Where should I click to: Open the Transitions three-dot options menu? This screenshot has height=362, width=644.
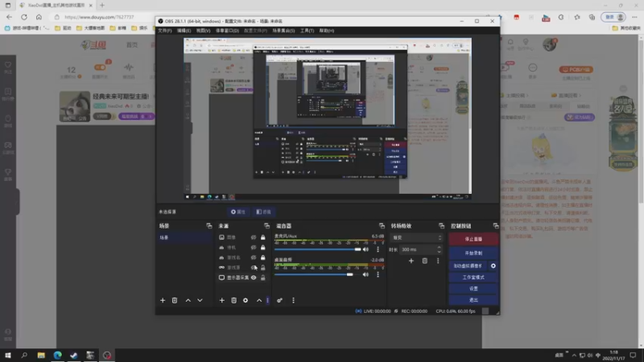pos(438,261)
